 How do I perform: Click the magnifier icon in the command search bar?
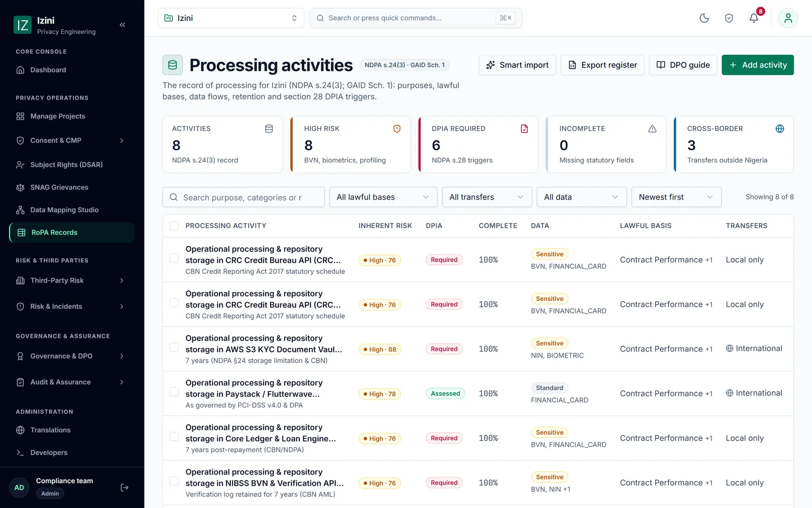pyautogui.click(x=320, y=18)
